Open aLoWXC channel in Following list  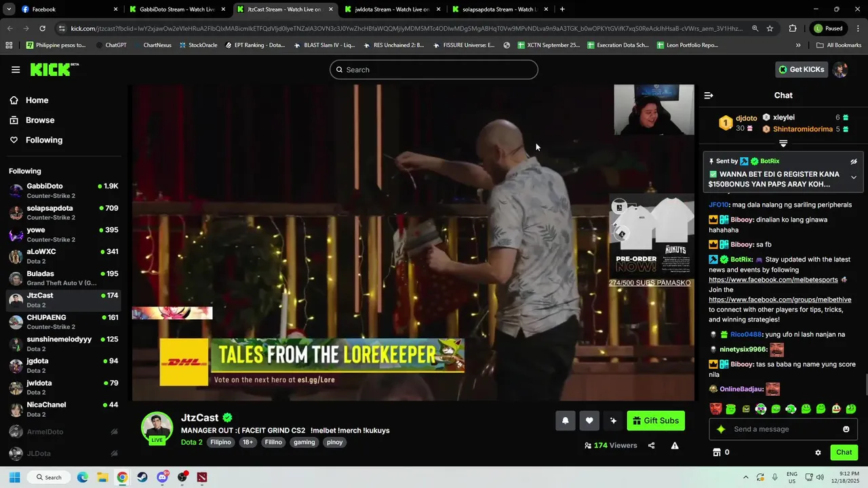[64, 256]
